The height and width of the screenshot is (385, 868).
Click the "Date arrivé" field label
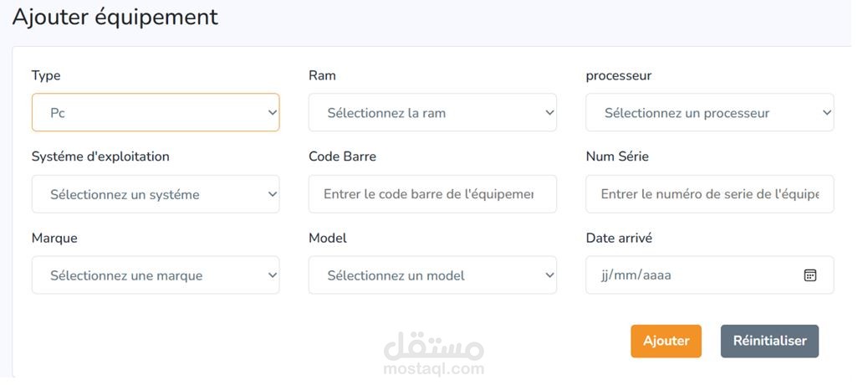click(x=619, y=238)
